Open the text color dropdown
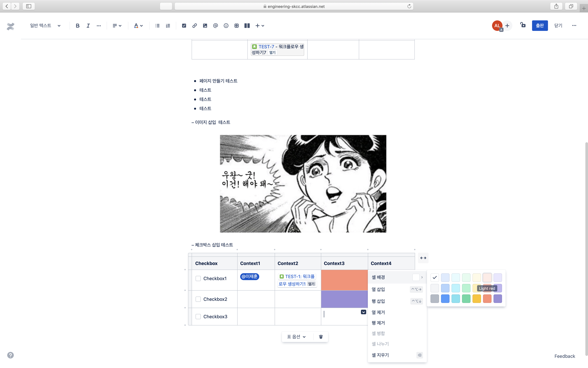 coord(138,26)
